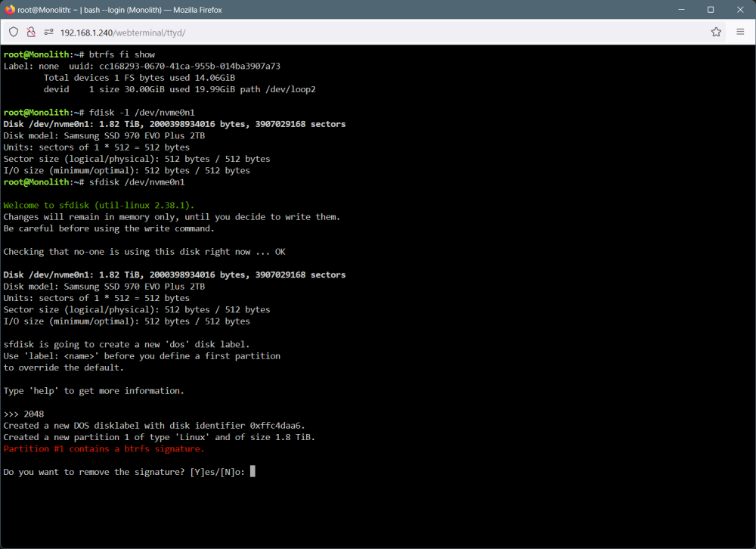756x549 pixels.
Task: Maximize the Firefox window
Action: (710, 9)
